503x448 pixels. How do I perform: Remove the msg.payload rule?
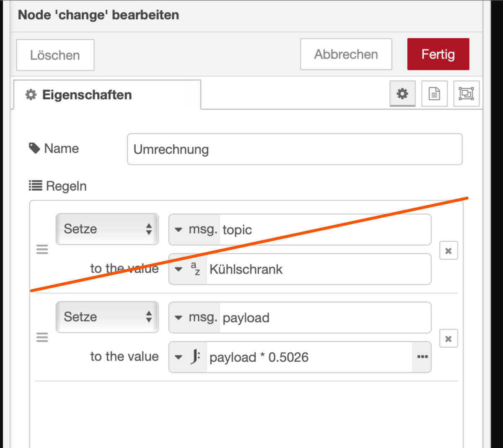(449, 339)
